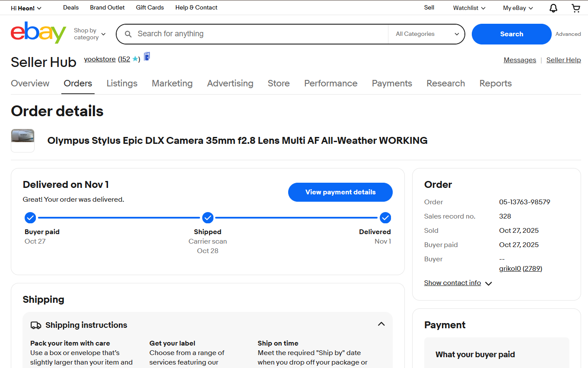This screenshot has width=588, height=368.
Task: Click order number 05-13763-98579
Action: tap(524, 202)
